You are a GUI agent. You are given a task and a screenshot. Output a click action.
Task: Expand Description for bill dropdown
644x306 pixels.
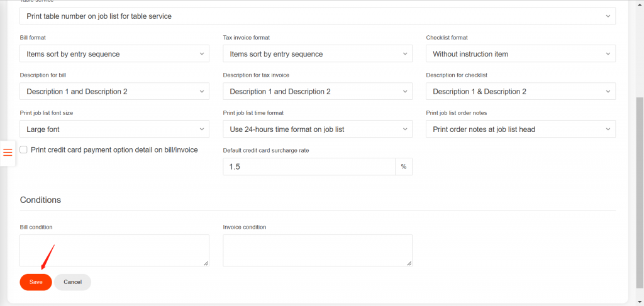point(114,92)
